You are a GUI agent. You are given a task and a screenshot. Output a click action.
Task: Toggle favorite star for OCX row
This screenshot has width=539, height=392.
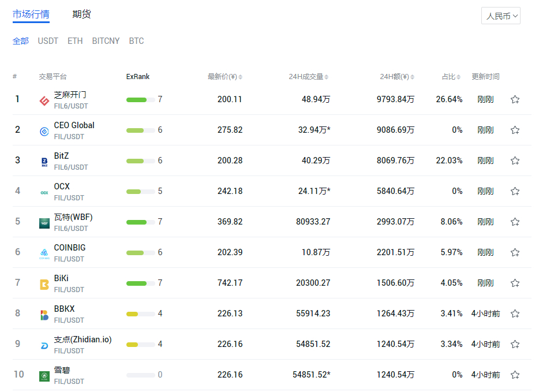pyautogui.click(x=515, y=191)
